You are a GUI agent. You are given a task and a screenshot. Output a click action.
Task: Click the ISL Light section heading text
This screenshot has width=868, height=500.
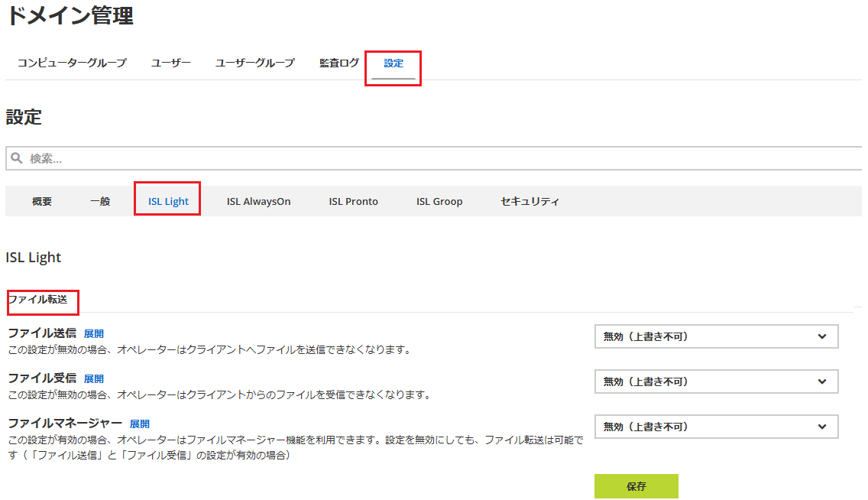coord(33,258)
